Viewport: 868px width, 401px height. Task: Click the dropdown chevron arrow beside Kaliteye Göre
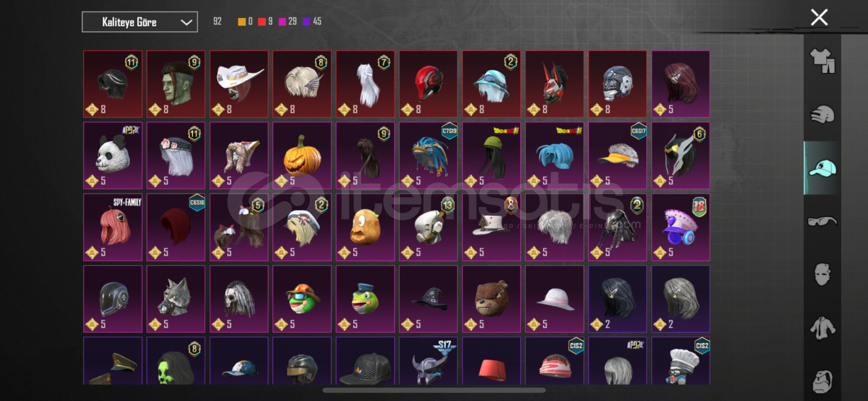click(x=186, y=22)
